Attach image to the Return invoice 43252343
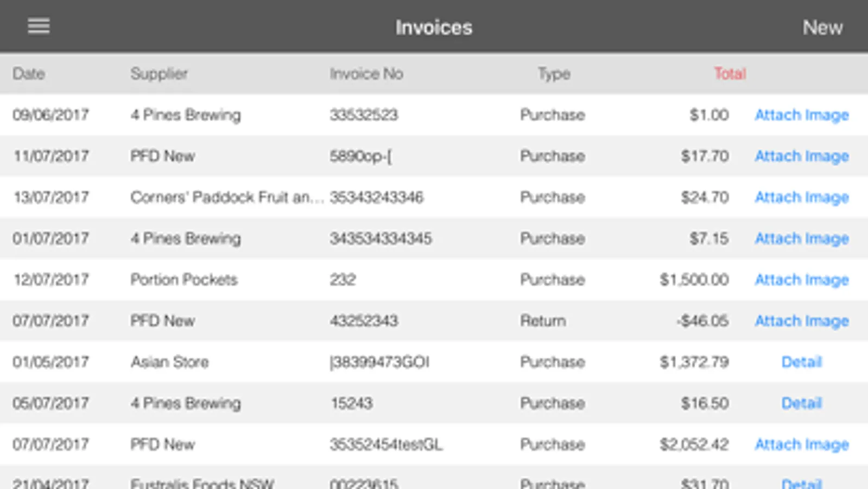The height and width of the screenshot is (489, 868). (x=801, y=321)
